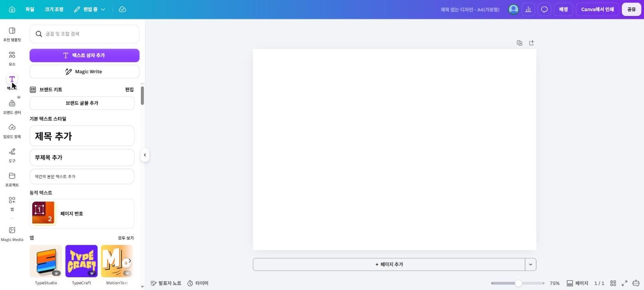The height and width of the screenshot is (290, 644).
Task: Open 프로젝트 sidebar panel
Action: coord(12,180)
